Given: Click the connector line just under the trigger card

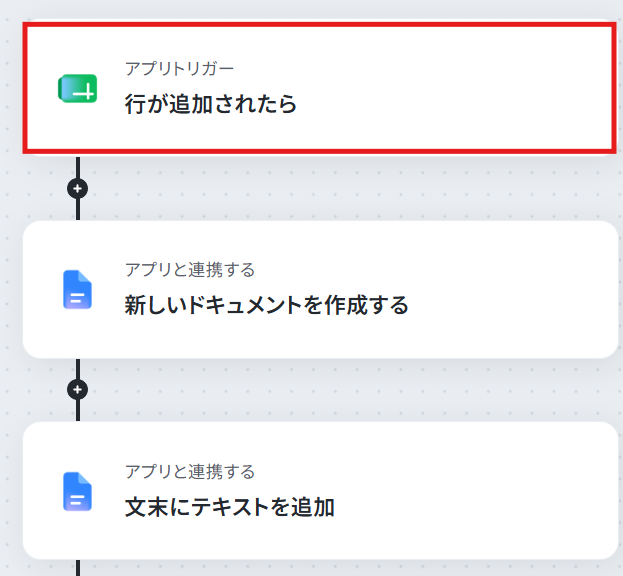Looking at the screenshot, I should 78,167.
